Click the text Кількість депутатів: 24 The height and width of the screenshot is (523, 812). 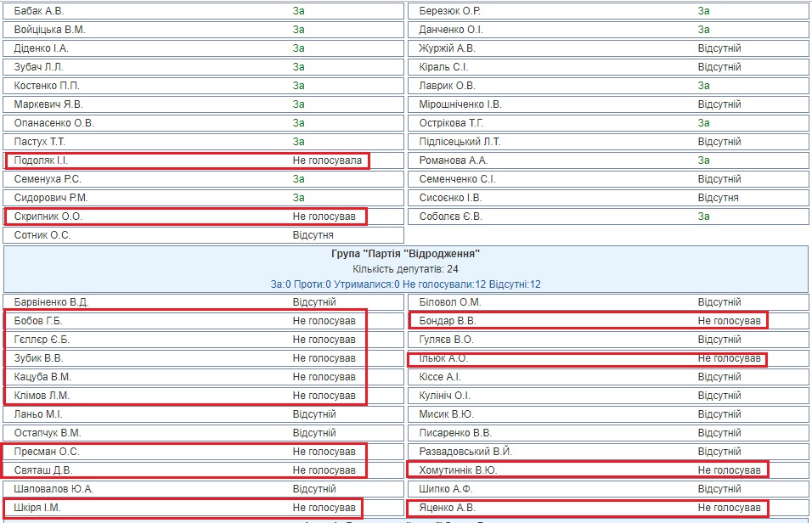tap(405, 268)
